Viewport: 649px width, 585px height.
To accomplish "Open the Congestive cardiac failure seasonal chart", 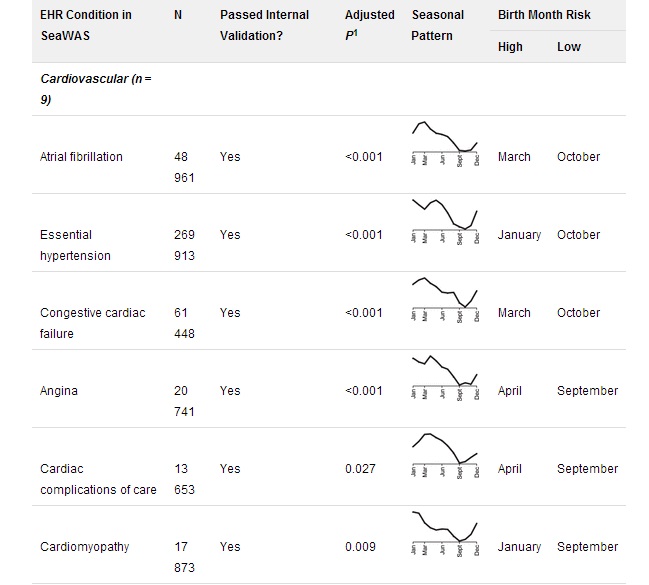I will [x=445, y=299].
